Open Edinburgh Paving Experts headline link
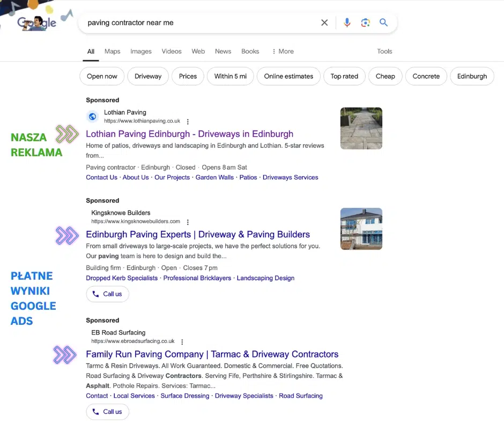This screenshot has height=423, width=504. 198,235
